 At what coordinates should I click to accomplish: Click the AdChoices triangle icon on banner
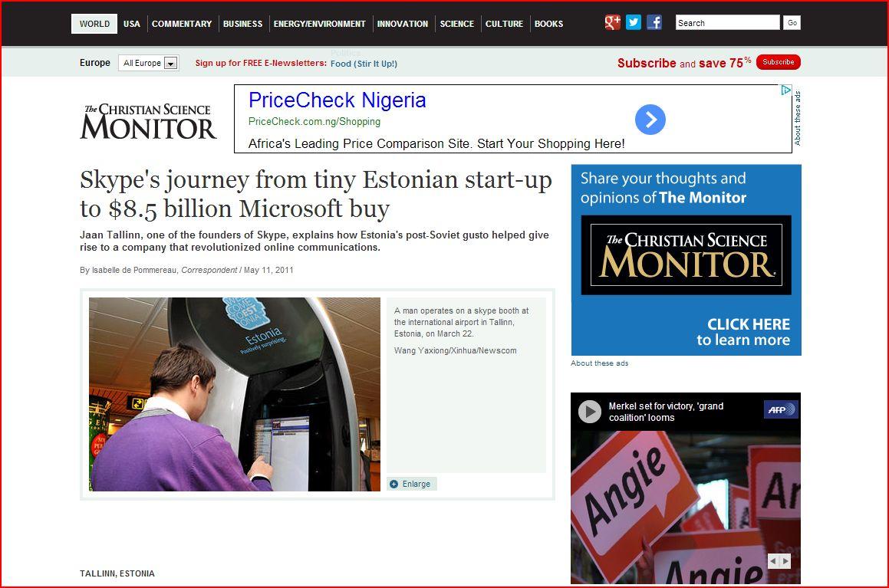(785, 90)
